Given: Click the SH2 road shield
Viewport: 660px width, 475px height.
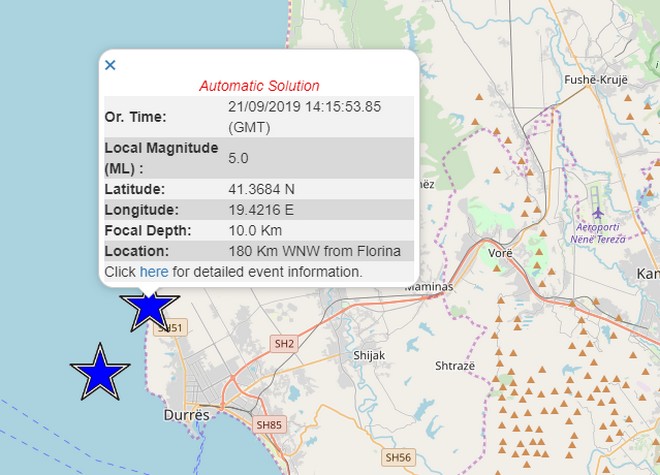Looking at the screenshot, I should click(x=285, y=344).
